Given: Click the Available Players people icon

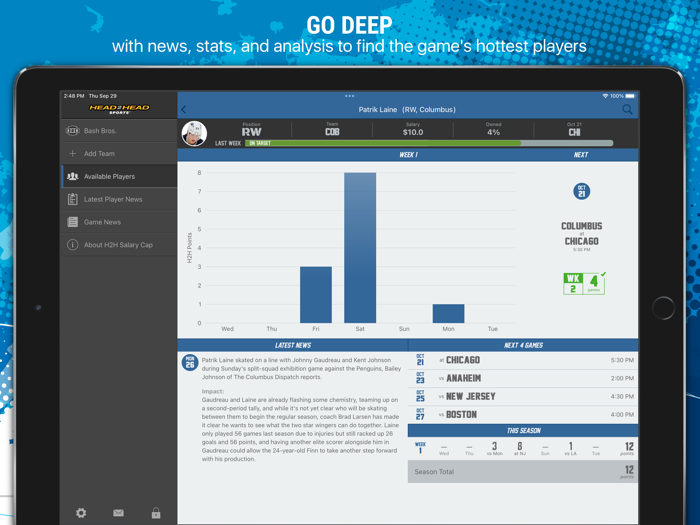Looking at the screenshot, I should pos(72,176).
